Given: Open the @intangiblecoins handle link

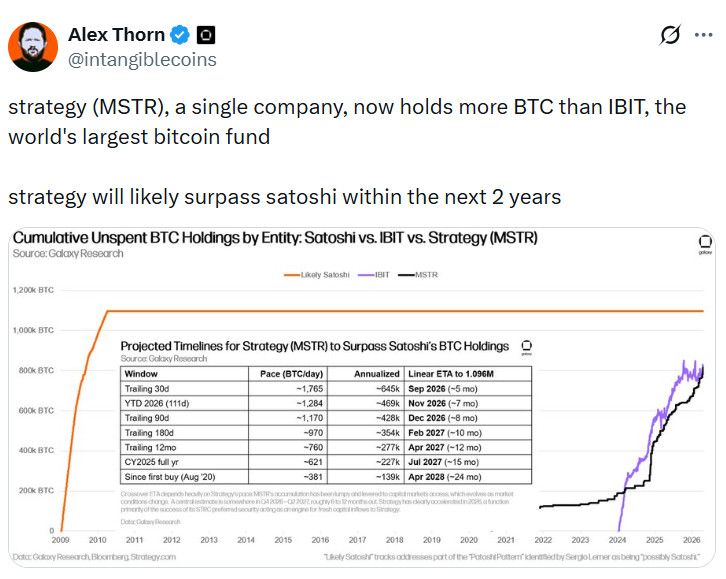Looking at the screenshot, I should tap(142, 59).
